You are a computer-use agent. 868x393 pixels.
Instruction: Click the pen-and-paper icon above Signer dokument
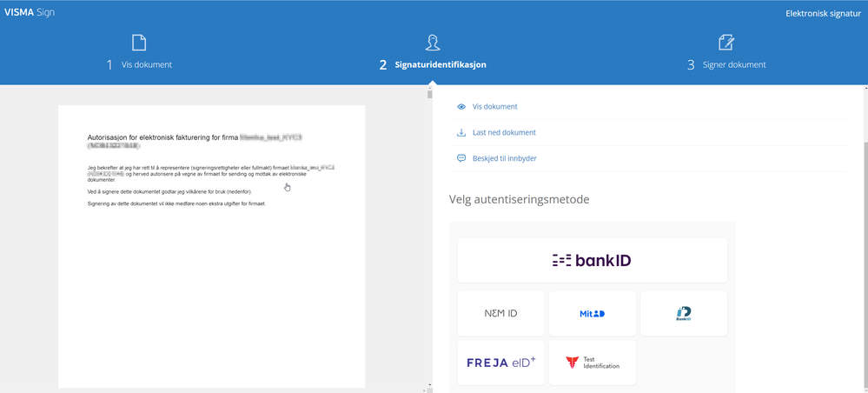pos(726,43)
